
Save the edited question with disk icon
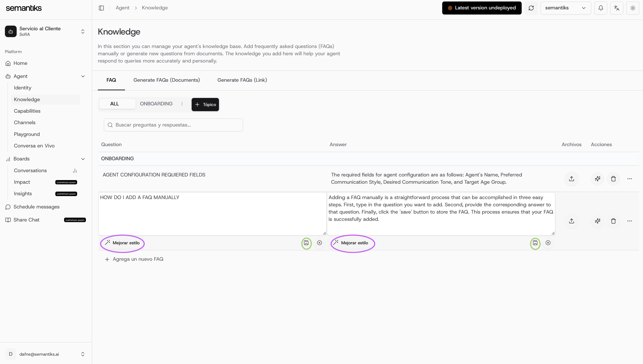[306, 243]
